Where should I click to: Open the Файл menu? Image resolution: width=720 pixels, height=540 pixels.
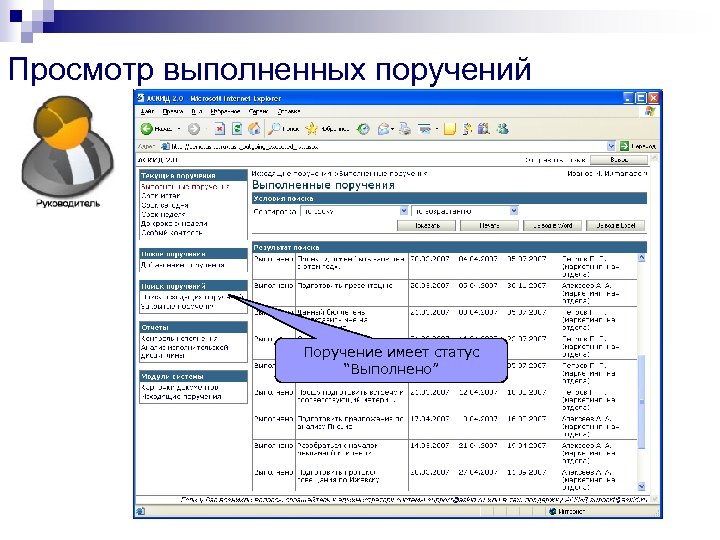pyautogui.click(x=147, y=111)
